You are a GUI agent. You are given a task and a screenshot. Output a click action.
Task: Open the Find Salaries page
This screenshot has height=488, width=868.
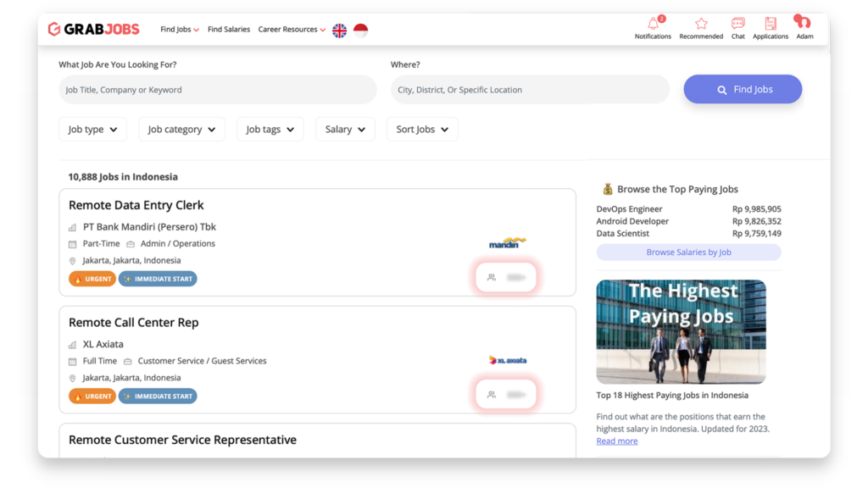[x=229, y=30]
